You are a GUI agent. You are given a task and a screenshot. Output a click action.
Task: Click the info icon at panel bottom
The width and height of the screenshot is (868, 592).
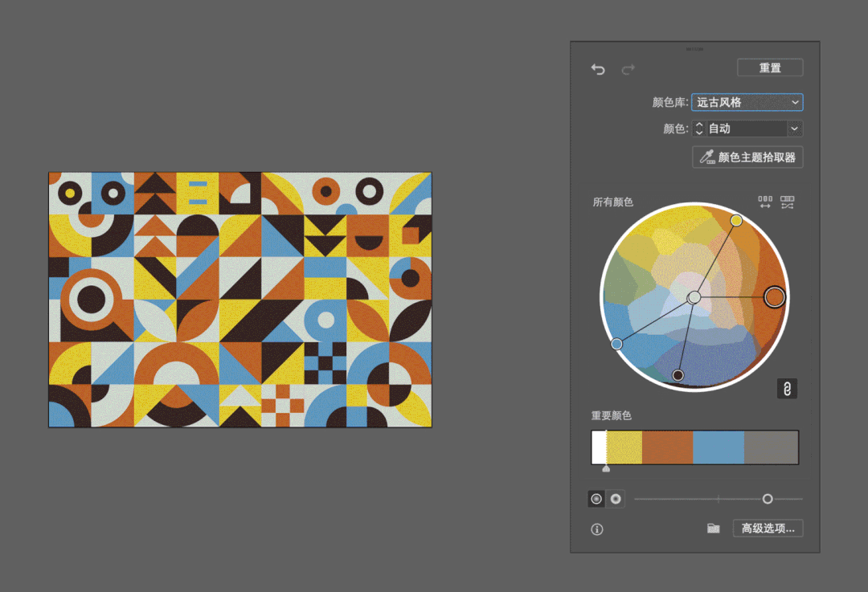(597, 529)
